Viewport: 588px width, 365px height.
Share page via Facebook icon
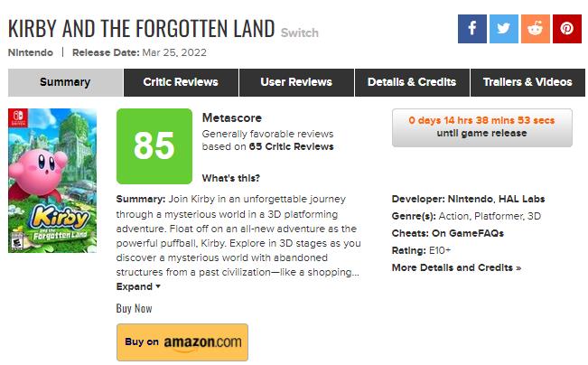[x=471, y=28]
